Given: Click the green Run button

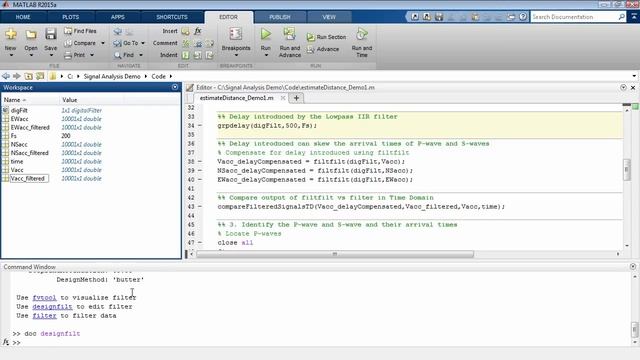Looking at the screenshot, I should pos(266,34).
